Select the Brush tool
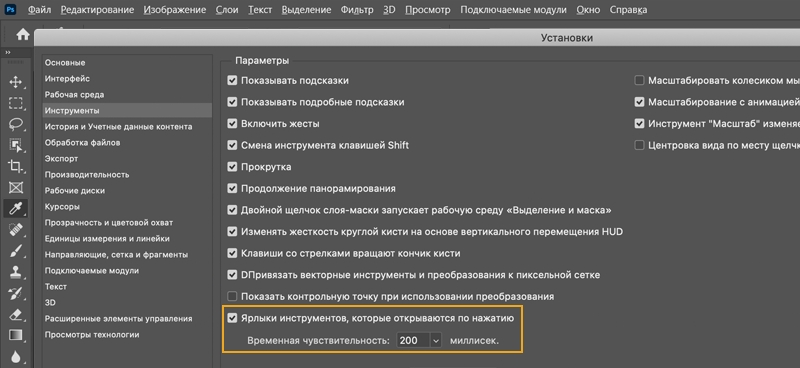 16,251
